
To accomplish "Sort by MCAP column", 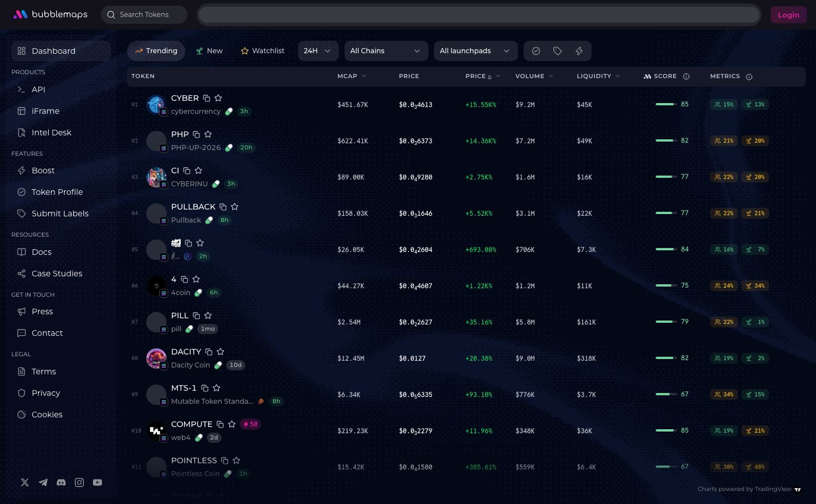I will pyautogui.click(x=351, y=76).
